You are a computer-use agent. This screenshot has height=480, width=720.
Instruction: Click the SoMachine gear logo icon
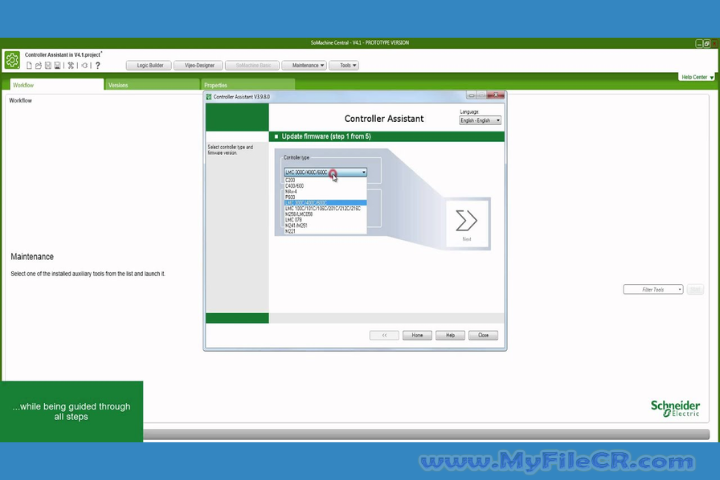(12, 60)
